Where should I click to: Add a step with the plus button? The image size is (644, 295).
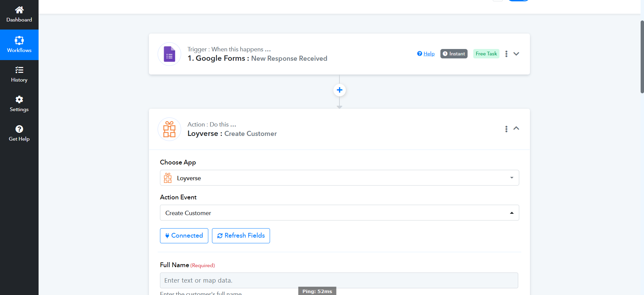tap(339, 90)
